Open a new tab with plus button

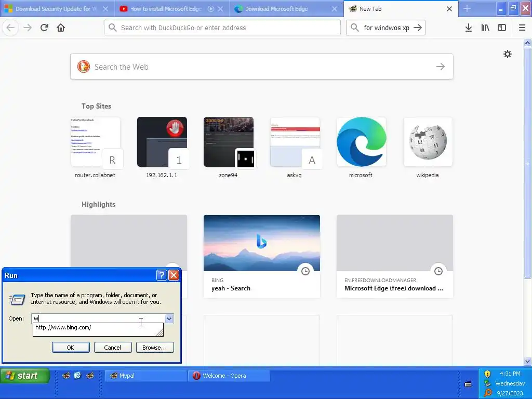pyautogui.click(x=467, y=8)
